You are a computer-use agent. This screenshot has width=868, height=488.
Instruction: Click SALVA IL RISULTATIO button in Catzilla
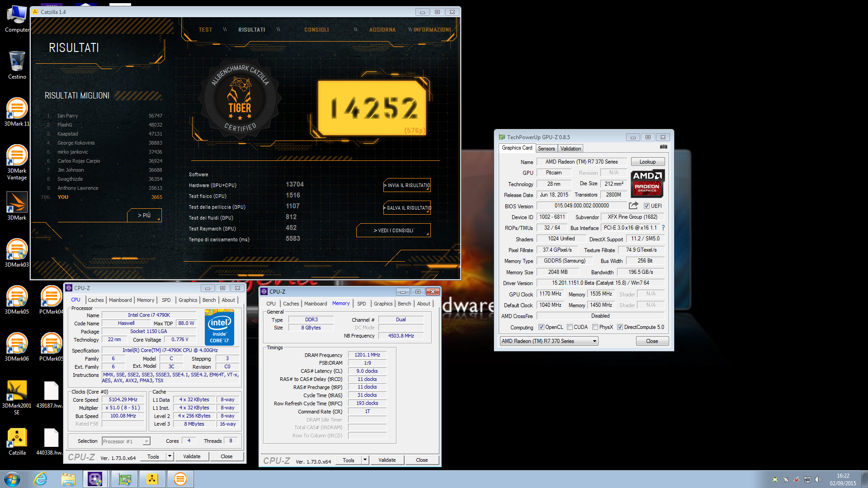[x=407, y=208]
